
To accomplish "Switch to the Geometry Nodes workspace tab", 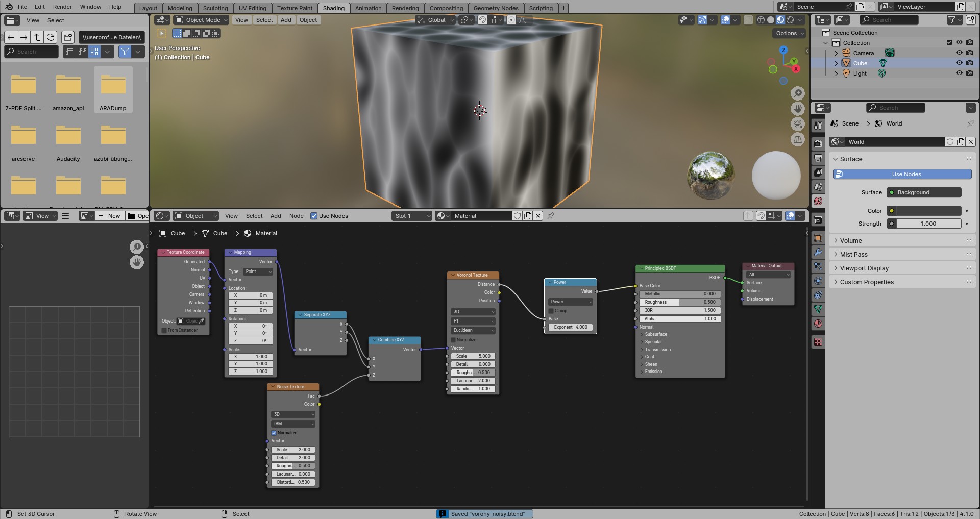I will [496, 8].
